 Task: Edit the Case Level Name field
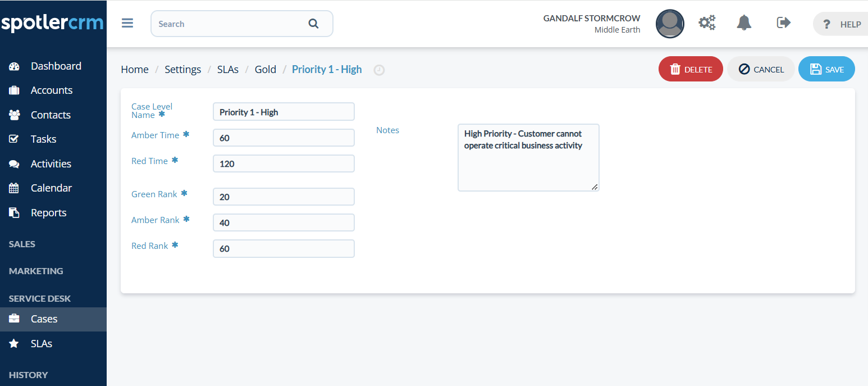284,112
